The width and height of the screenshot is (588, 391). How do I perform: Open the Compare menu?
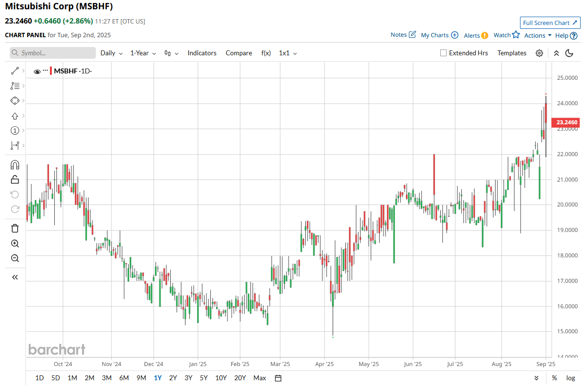(x=239, y=53)
